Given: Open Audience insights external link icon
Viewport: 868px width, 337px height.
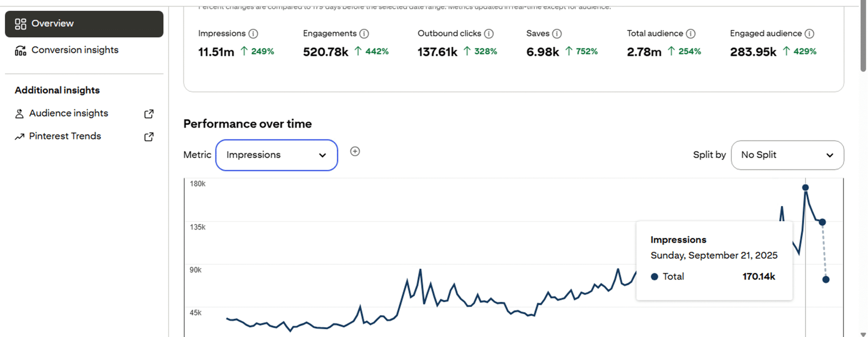Looking at the screenshot, I should (x=149, y=114).
